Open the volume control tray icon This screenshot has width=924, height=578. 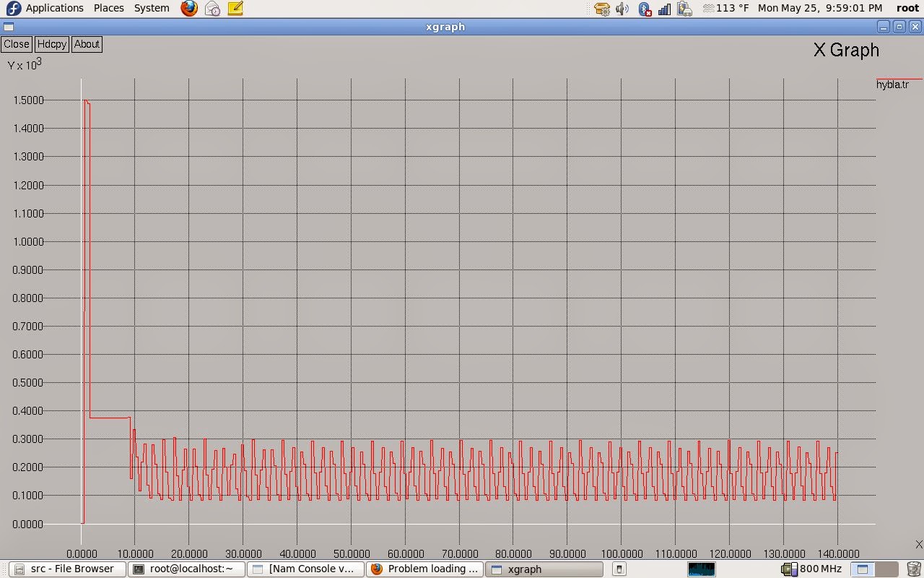point(622,8)
